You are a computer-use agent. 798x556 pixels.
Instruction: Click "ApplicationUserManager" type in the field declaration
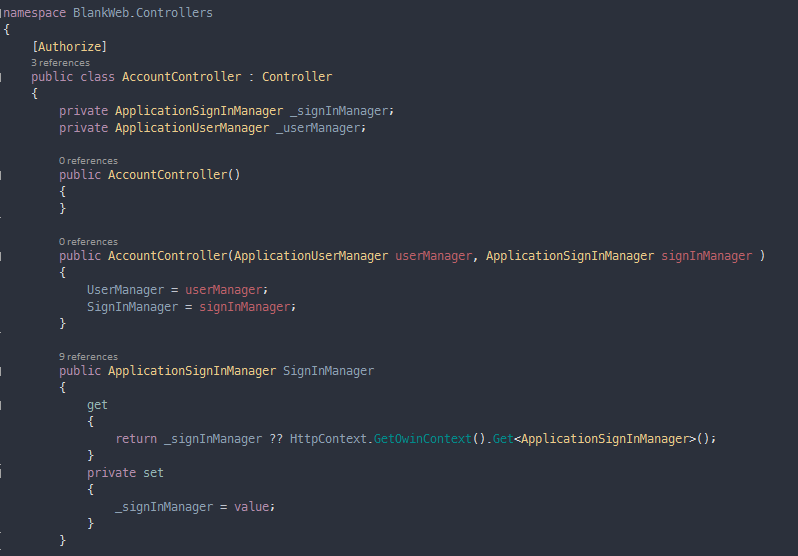click(x=192, y=127)
